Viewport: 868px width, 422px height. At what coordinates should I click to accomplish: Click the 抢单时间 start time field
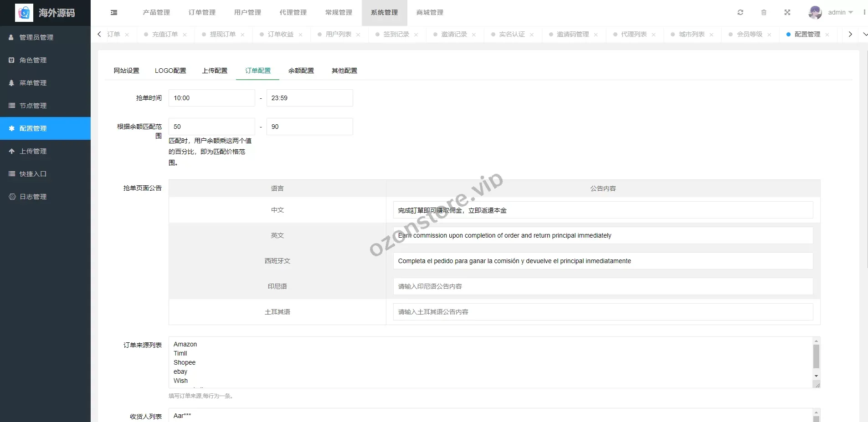tap(211, 97)
